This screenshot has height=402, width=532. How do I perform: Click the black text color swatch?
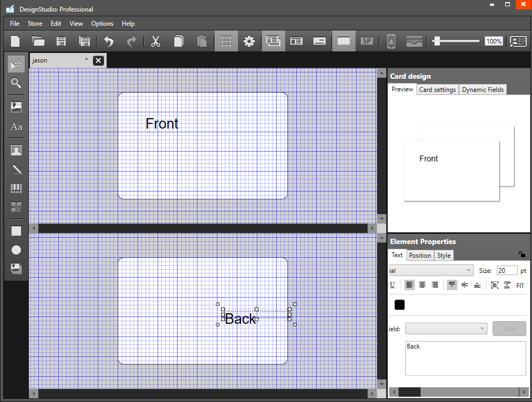coord(400,304)
